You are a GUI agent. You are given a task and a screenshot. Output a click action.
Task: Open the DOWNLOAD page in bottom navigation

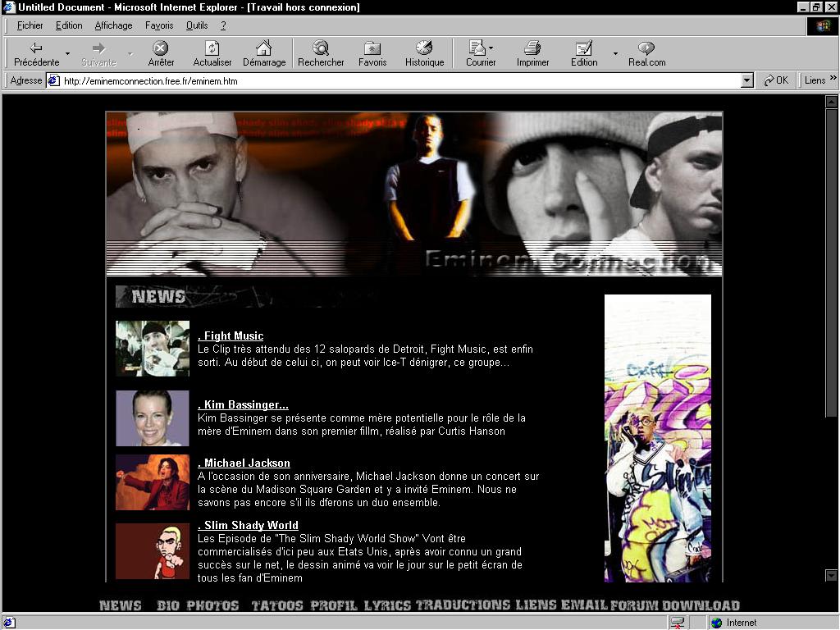[x=701, y=605]
